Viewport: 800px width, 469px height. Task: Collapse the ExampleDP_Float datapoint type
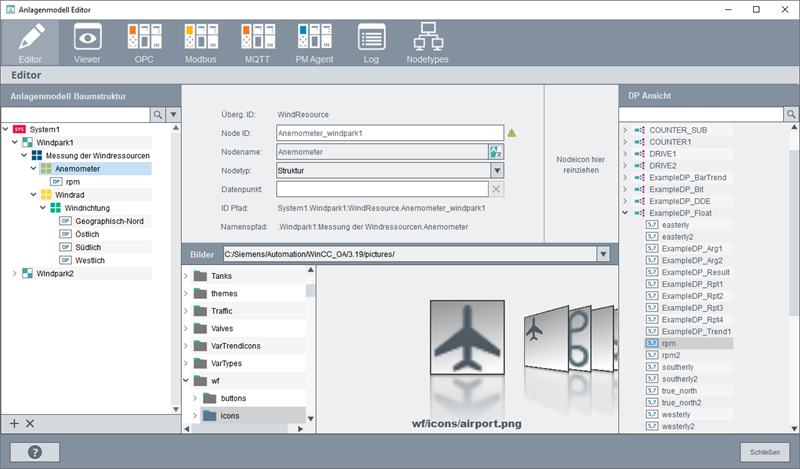pyautogui.click(x=625, y=213)
